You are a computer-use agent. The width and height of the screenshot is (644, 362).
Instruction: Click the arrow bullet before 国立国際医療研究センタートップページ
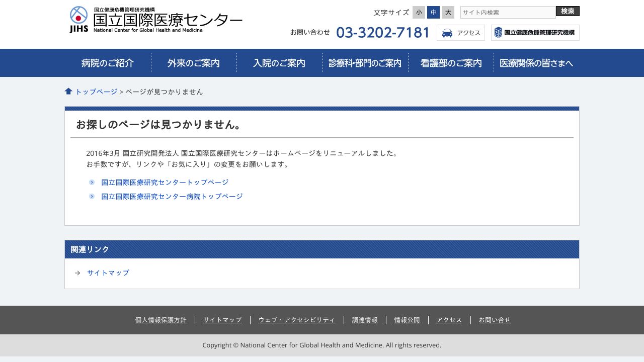(x=92, y=182)
